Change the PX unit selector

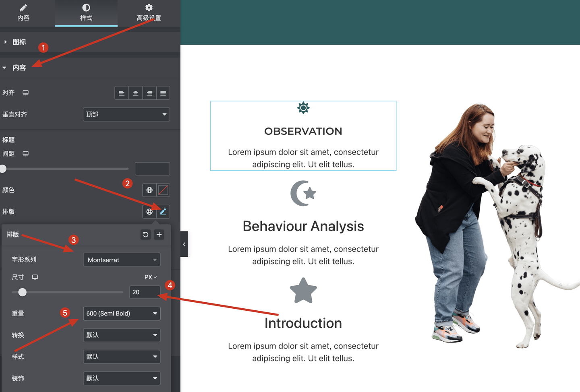[151, 277]
